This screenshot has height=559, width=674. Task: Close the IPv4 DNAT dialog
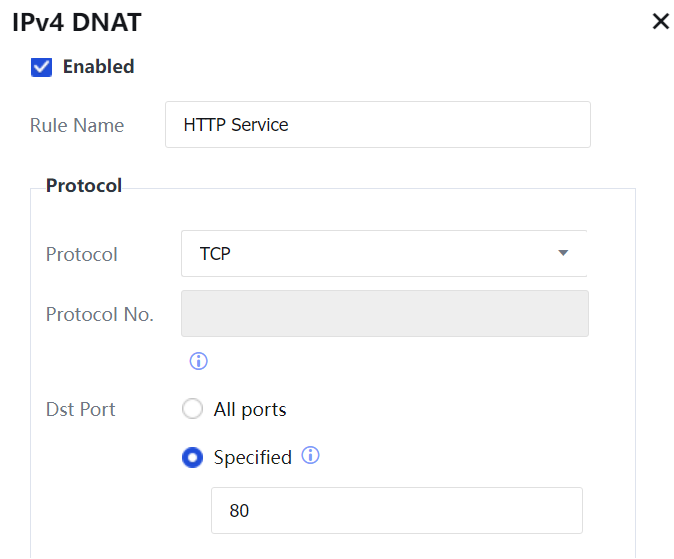tap(660, 22)
